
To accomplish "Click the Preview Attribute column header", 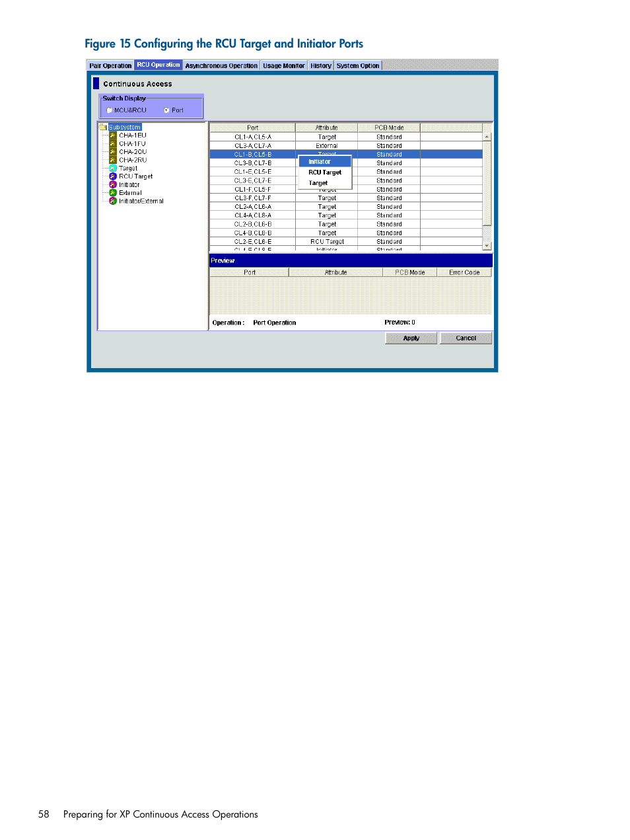I will (x=335, y=272).
